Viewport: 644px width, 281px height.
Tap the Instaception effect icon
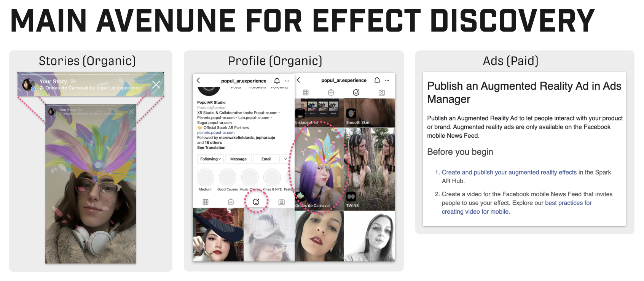(300, 113)
